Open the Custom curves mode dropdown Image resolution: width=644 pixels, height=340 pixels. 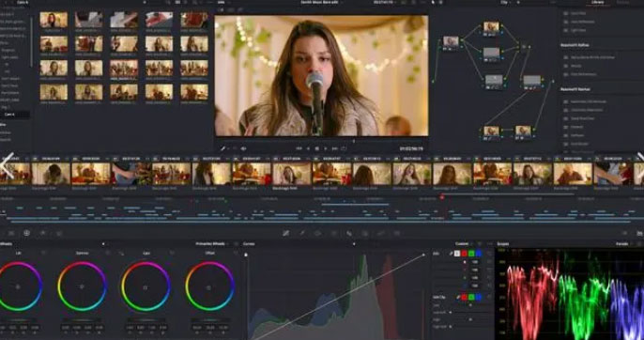click(x=465, y=244)
